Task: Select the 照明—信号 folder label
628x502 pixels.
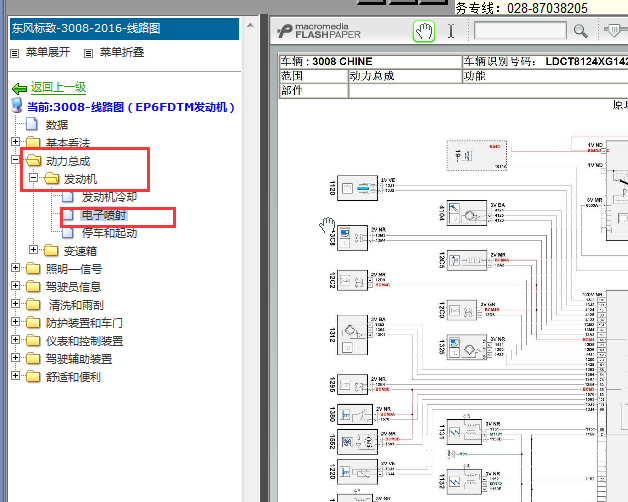Action: [x=74, y=269]
